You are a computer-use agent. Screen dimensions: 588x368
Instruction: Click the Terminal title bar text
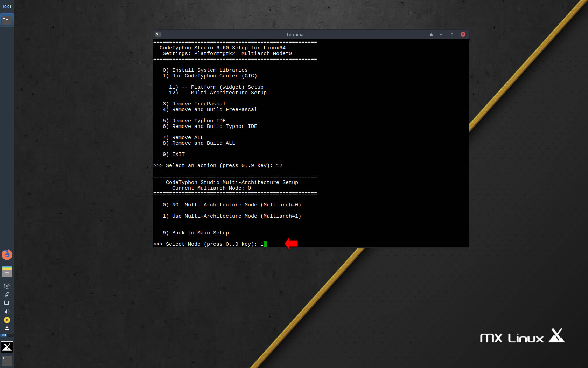295,34
